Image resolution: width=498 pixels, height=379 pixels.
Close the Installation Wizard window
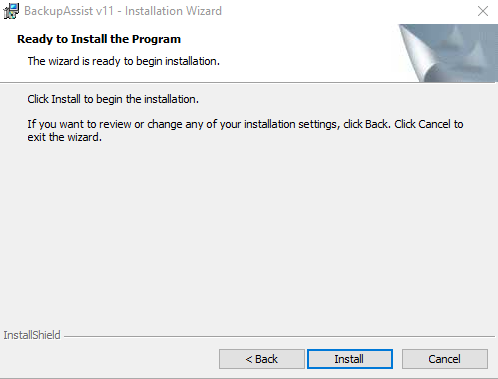click(x=483, y=11)
